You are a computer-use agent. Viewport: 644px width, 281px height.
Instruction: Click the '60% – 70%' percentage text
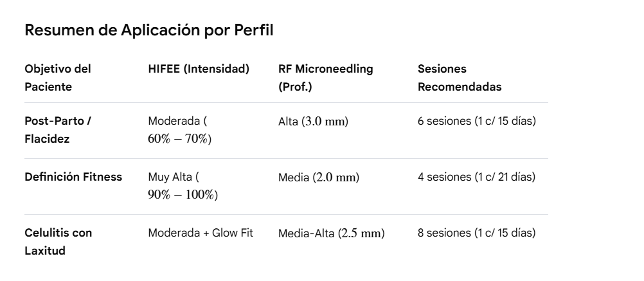click(178, 139)
